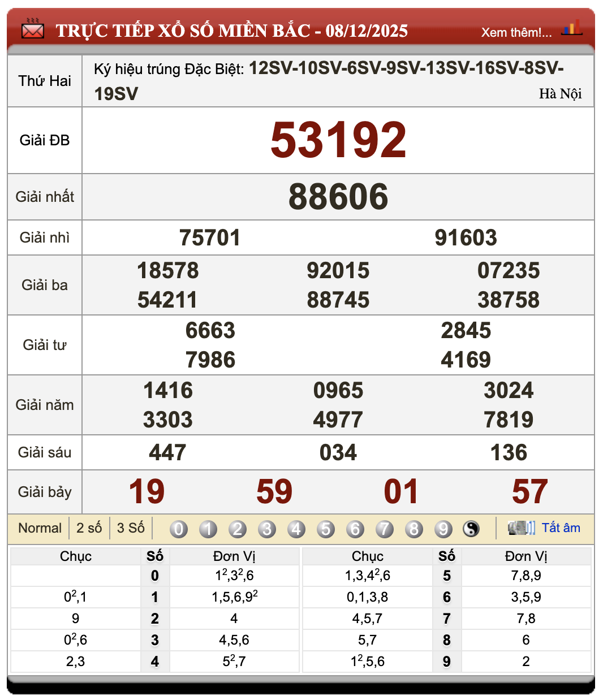Image resolution: width=603 pixels, height=700 pixels.
Task: Click the yin-yang icon after the number balls
Action: click(471, 528)
